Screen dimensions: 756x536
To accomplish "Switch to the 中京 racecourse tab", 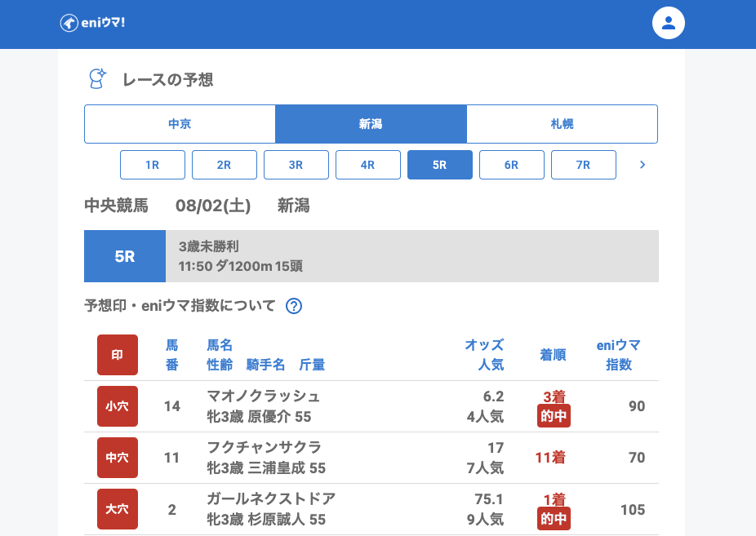I will coord(180,124).
